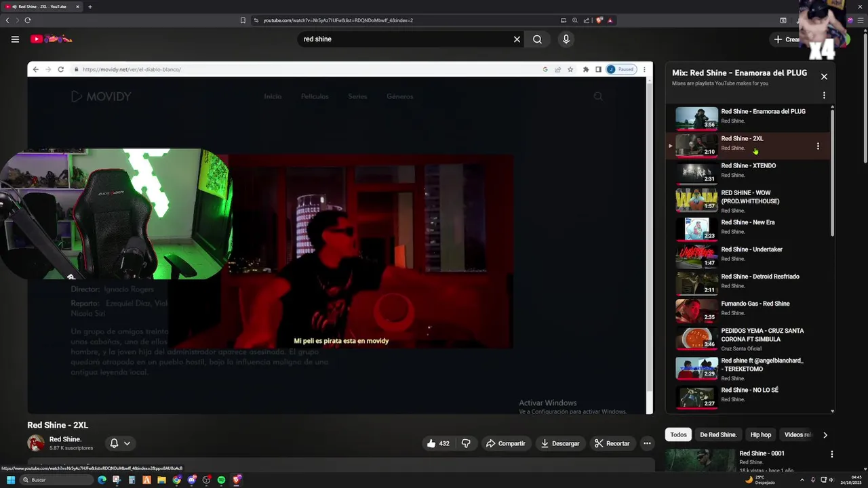Open Spotify from the taskbar
Screen dimensions: 868x488
[221, 480]
